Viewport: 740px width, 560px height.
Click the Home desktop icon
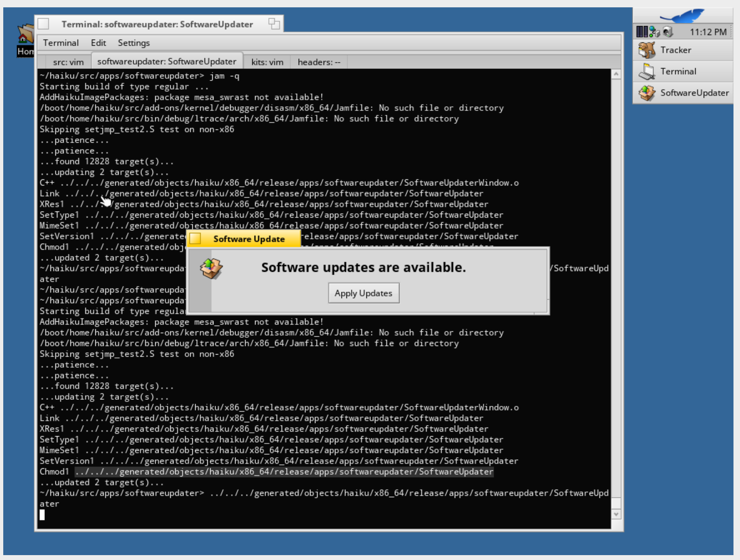(x=25, y=40)
